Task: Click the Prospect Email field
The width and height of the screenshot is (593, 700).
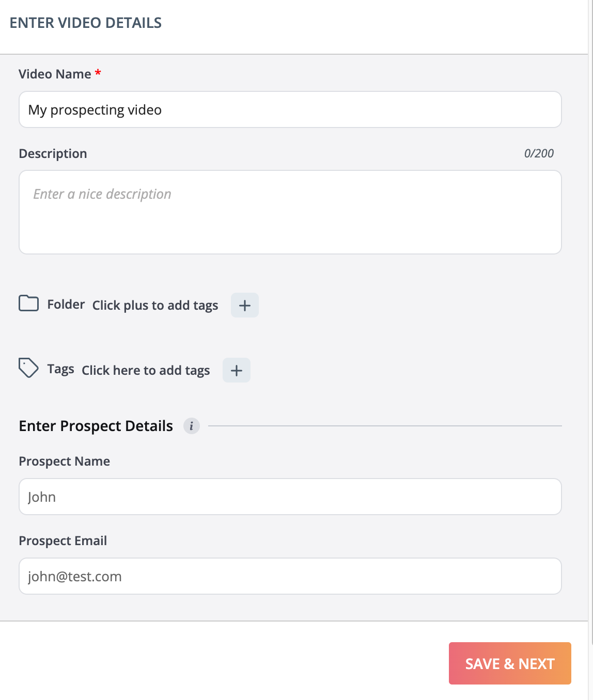Action: tap(290, 576)
